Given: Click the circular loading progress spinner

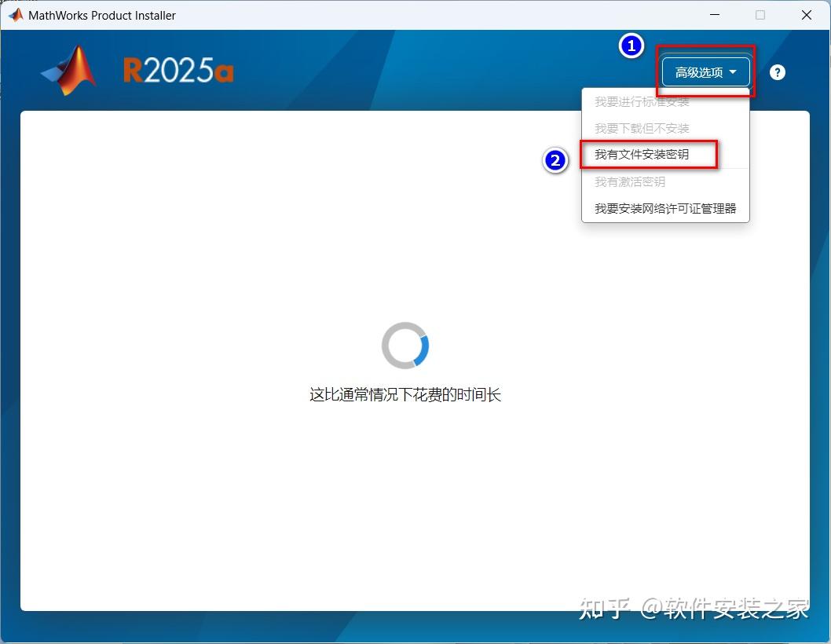Looking at the screenshot, I should click(405, 345).
